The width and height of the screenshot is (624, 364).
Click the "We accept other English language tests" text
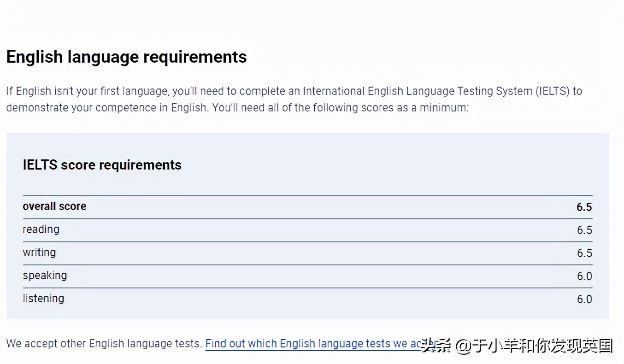(x=104, y=344)
